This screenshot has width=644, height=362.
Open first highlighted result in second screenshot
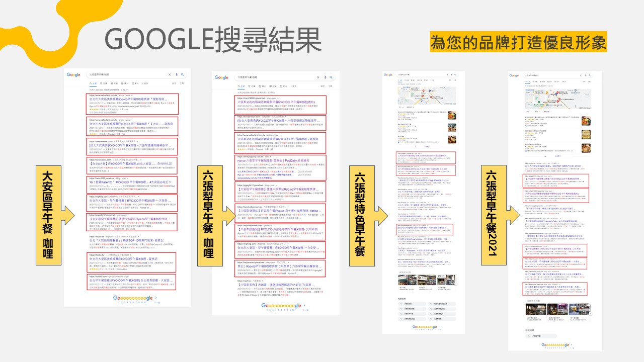pyautogui.click(x=282, y=102)
